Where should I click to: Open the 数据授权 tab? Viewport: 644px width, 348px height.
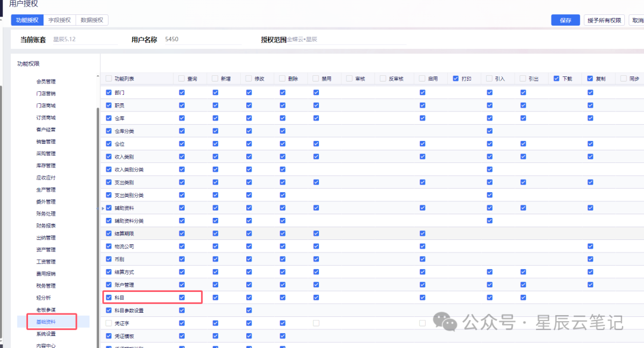(92, 20)
